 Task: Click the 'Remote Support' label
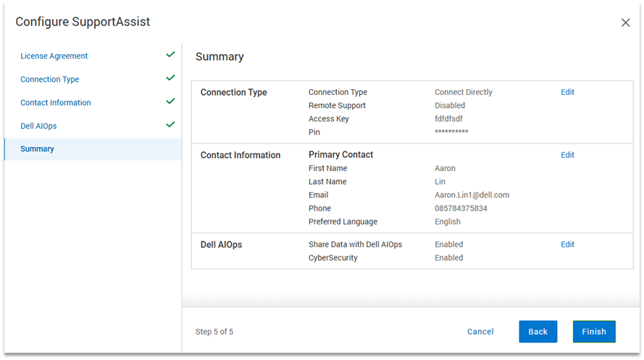[x=337, y=106]
